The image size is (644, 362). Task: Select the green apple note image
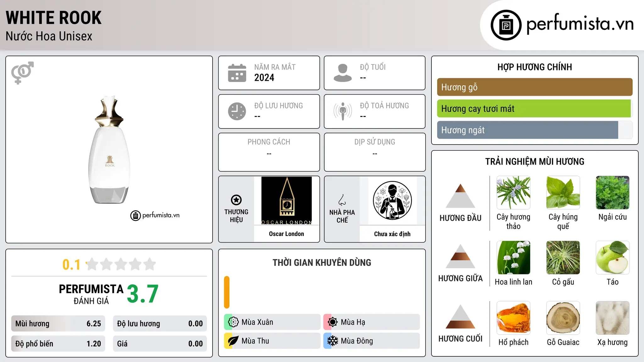[x=613, y=258]
